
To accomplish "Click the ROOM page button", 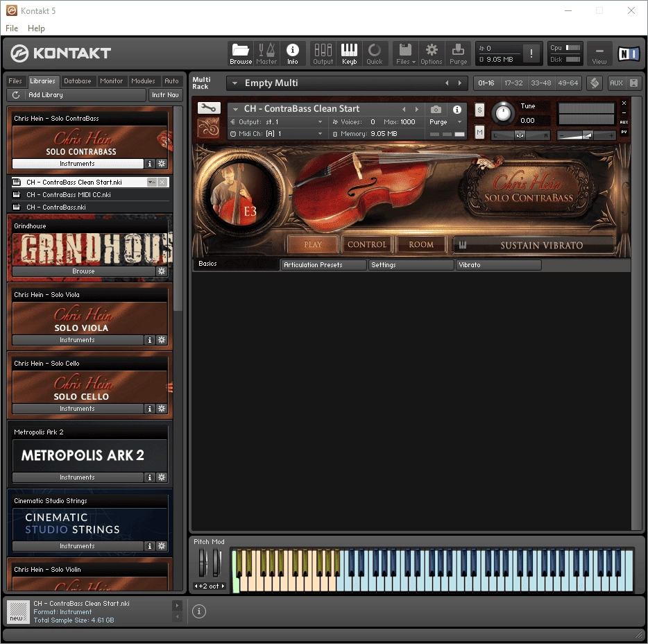I will [421, 244].
